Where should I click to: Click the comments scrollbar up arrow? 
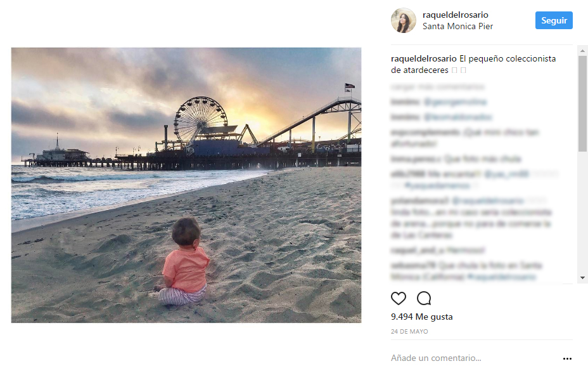[583, 50]
